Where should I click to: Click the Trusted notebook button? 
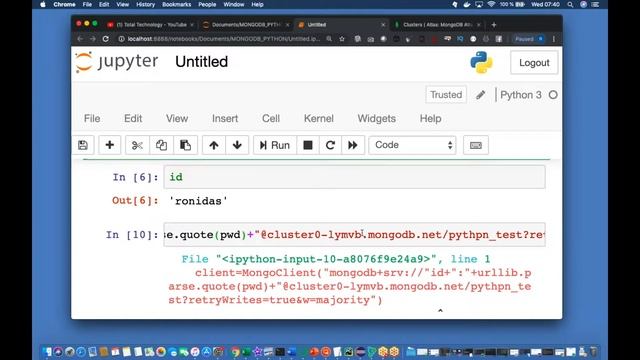446,95
